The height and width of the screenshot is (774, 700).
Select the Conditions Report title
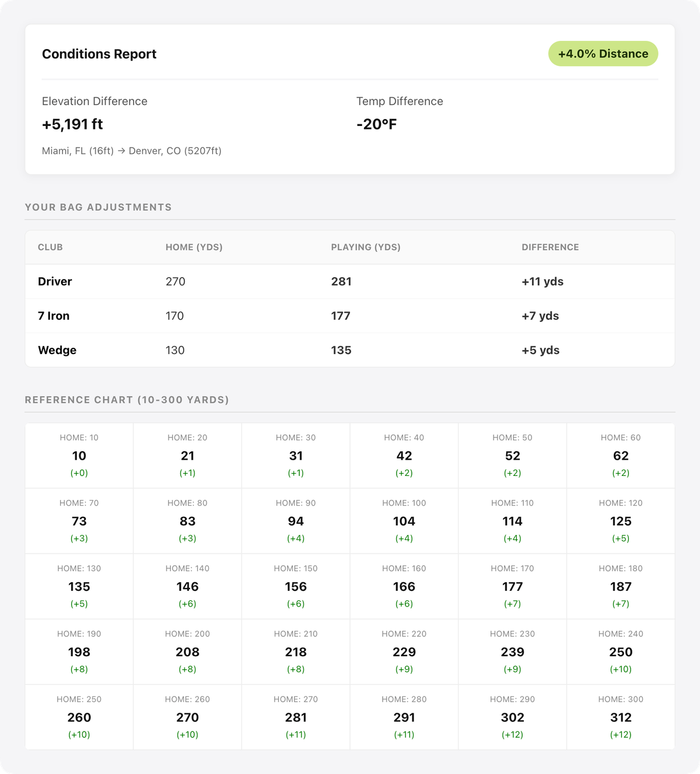(x=99, y=54)
